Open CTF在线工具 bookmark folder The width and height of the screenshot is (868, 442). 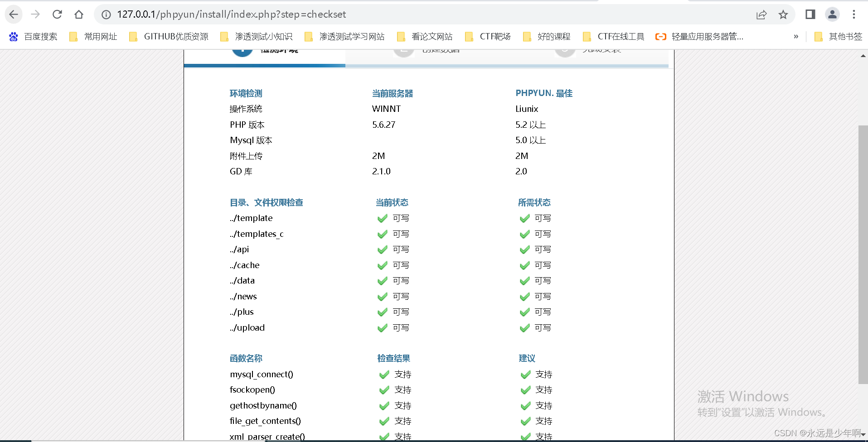[614, 37]
